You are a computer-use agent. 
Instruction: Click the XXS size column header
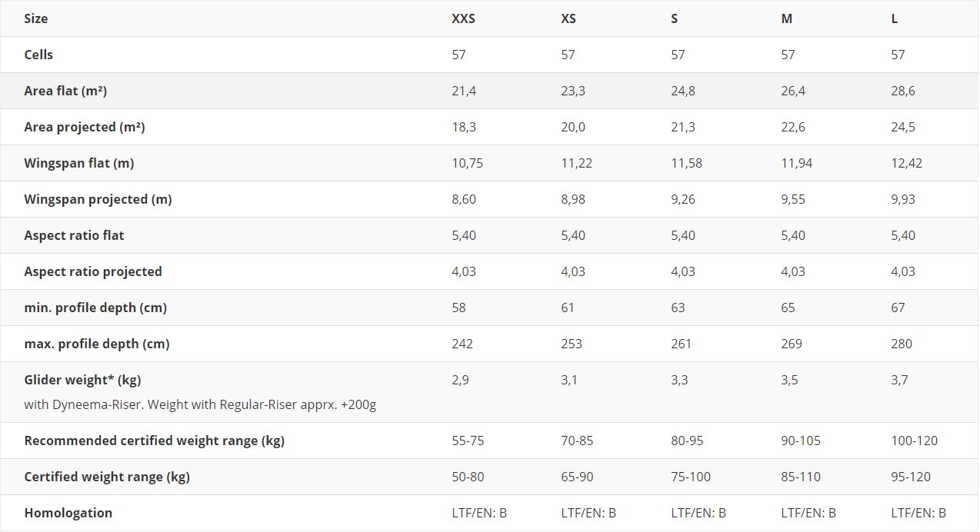point(463,18)
